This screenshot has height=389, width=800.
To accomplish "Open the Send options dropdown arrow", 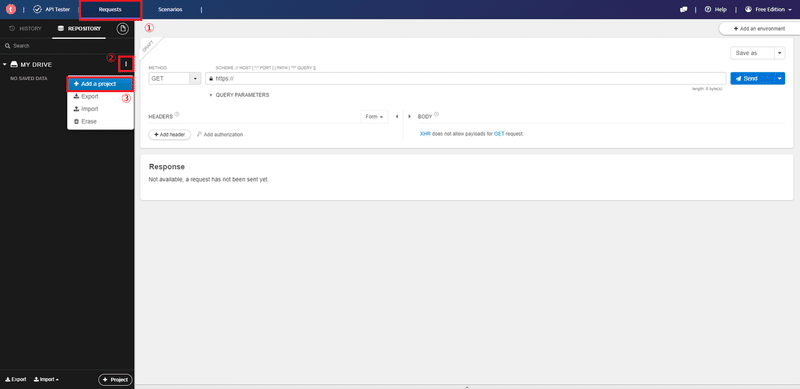I will pos(780,79).
